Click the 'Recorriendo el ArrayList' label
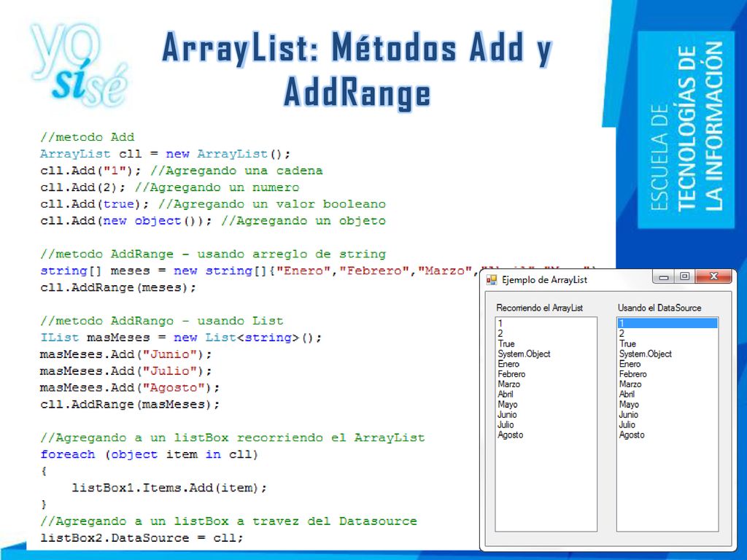 (539, 308)
